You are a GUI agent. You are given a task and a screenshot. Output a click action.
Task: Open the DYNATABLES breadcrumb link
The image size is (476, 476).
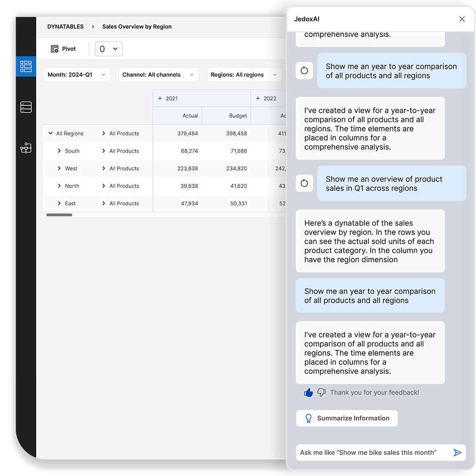[x=65, y=26]
